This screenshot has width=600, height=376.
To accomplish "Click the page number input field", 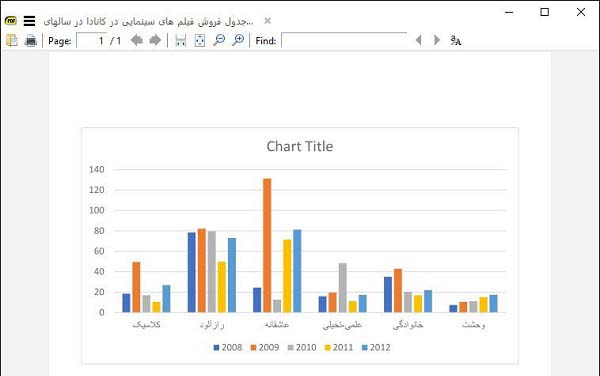I will pyautogui.click(x=92, y=41).
